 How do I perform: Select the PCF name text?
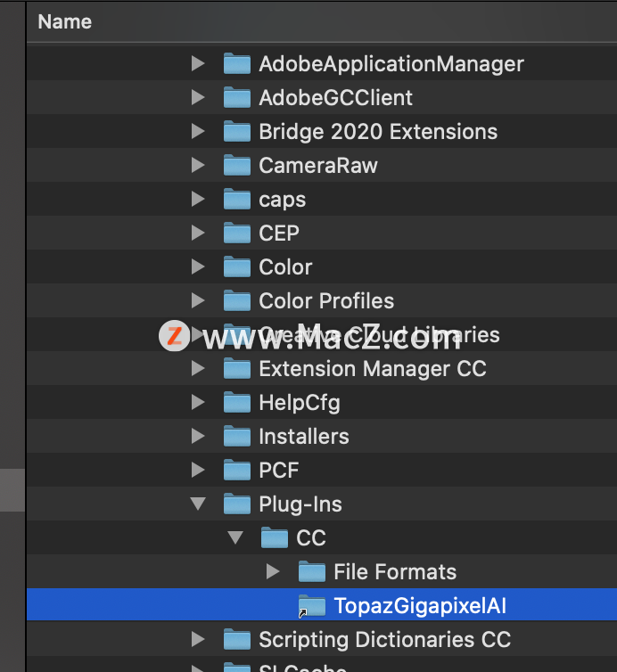pyautogui.click(x=279, y=471)
